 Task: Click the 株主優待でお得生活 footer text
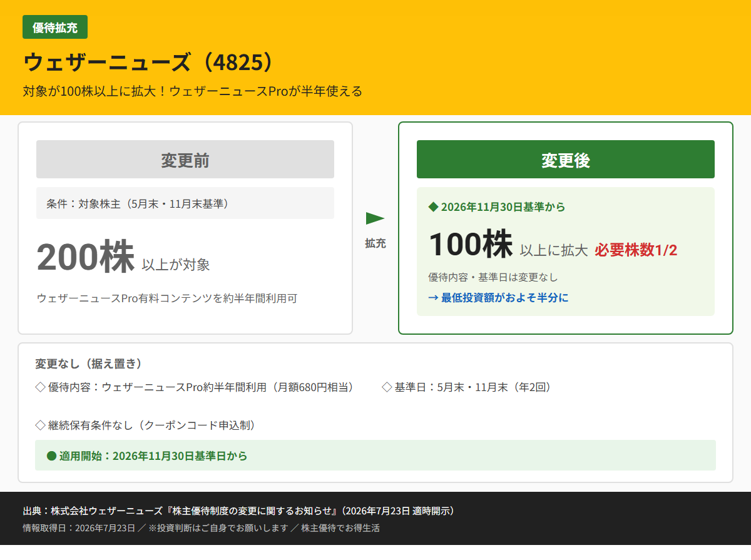[340, 528]
